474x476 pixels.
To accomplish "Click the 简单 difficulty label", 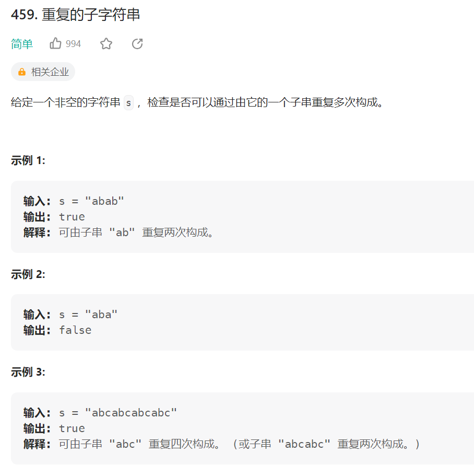I will [x=22, y=44].
